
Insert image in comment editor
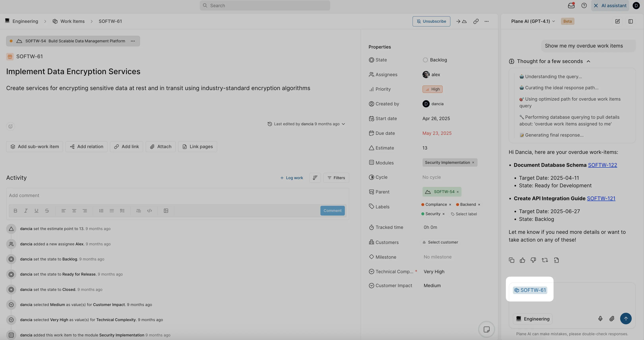(166, 211)
